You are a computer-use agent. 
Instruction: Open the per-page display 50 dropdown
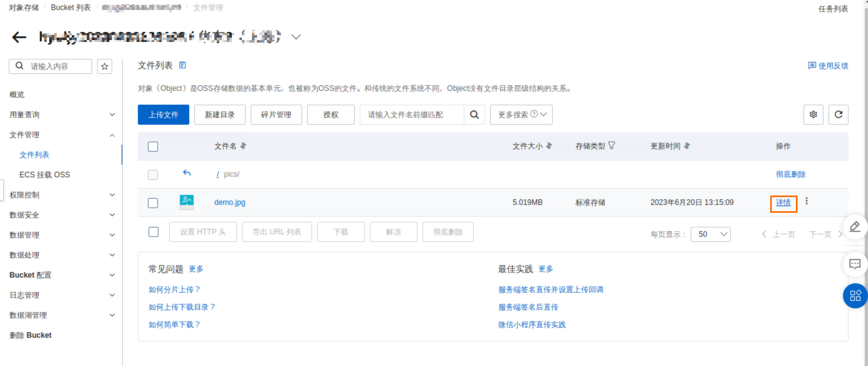(710, 234)
